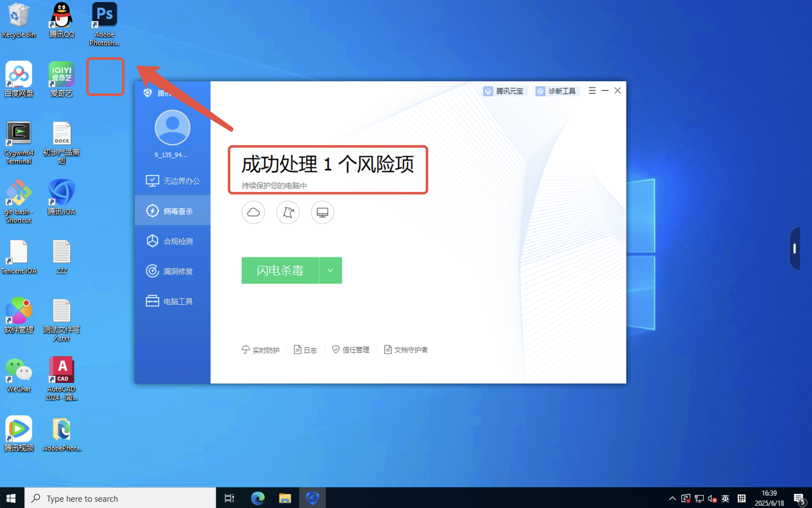812x508 pixels.
Task: Toggle the 英 input language indicator
Action: (x=725, y=498)
